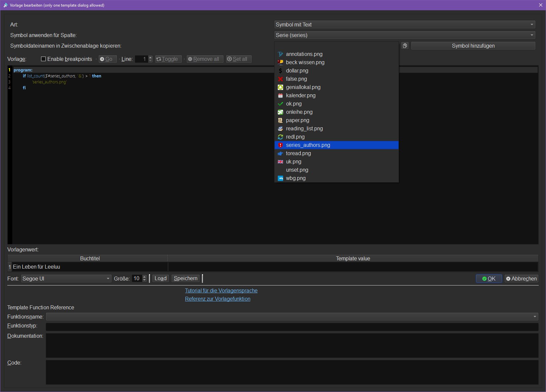Viewport: 546px width, 392px height.
Task: Choose the dollar.png symbol from list
Action: 297,70
